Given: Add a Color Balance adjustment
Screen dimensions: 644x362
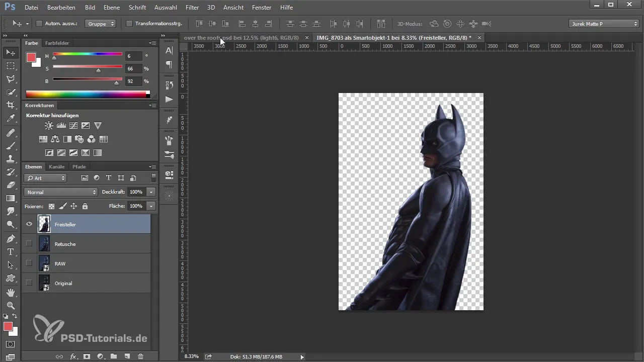Looking at the screenshot, I should 55,139.
